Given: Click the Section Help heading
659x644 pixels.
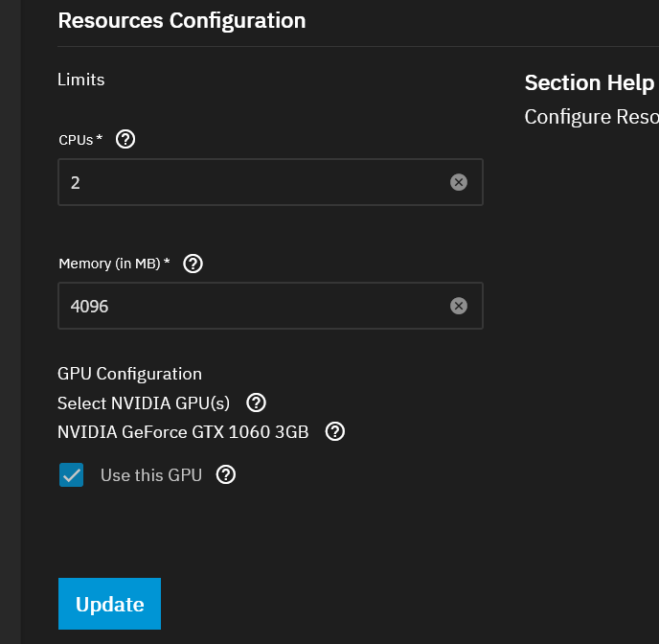Looking at the screenshot, I should 589,83.
